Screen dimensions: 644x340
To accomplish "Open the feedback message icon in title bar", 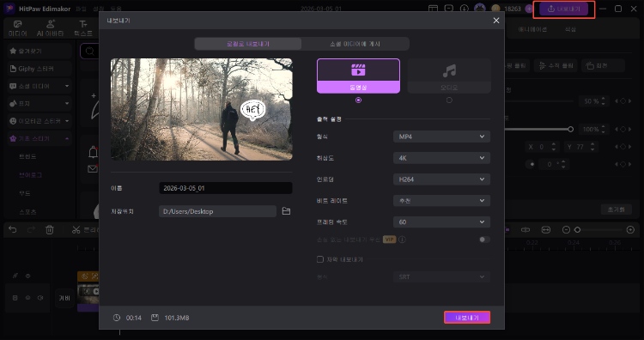I will pyautogui.click(x=449, y=9).
